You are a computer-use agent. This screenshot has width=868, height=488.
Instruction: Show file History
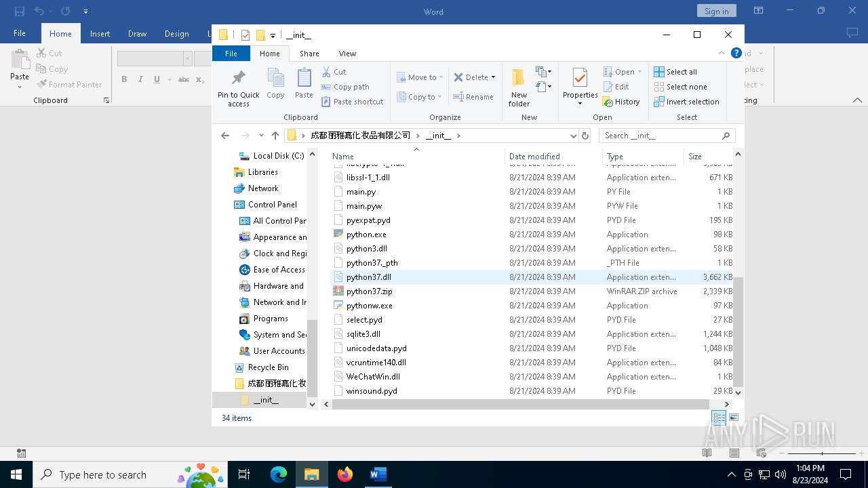pyautogui.click(x=621, y=102)
